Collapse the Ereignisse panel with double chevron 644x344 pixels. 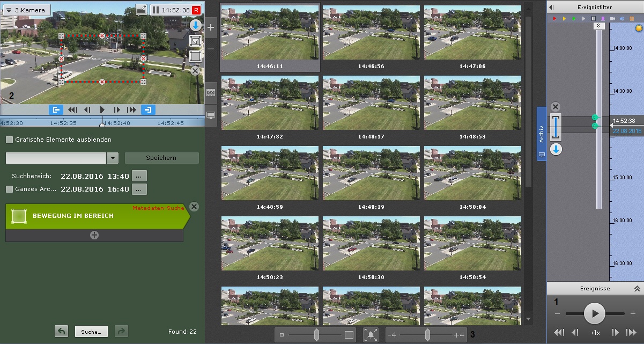[x=637, y=288]
